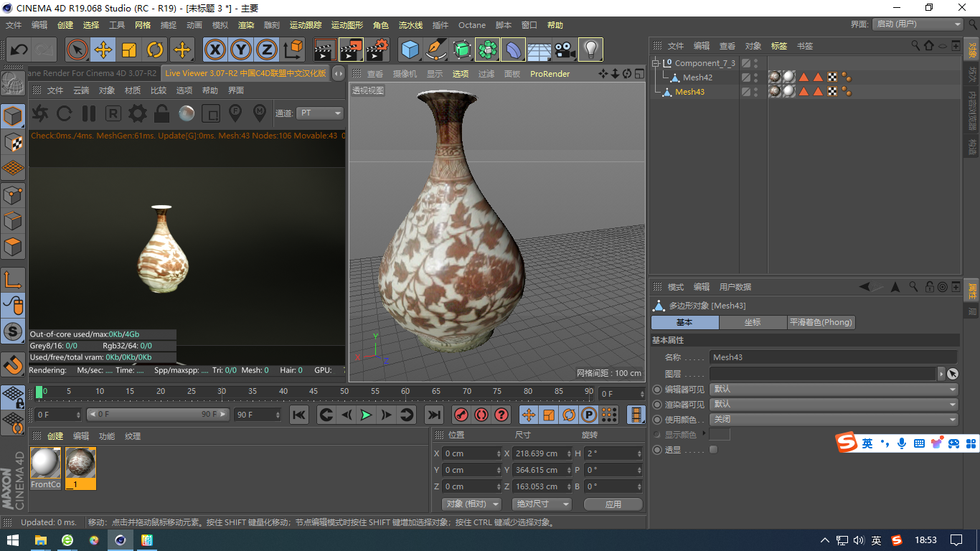
Task: Click the 名称 Mesh43 input field
Action: point(834,357)
